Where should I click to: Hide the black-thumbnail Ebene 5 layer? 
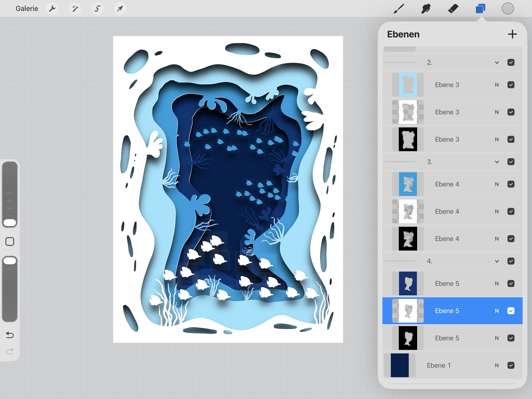pos(511,338)
